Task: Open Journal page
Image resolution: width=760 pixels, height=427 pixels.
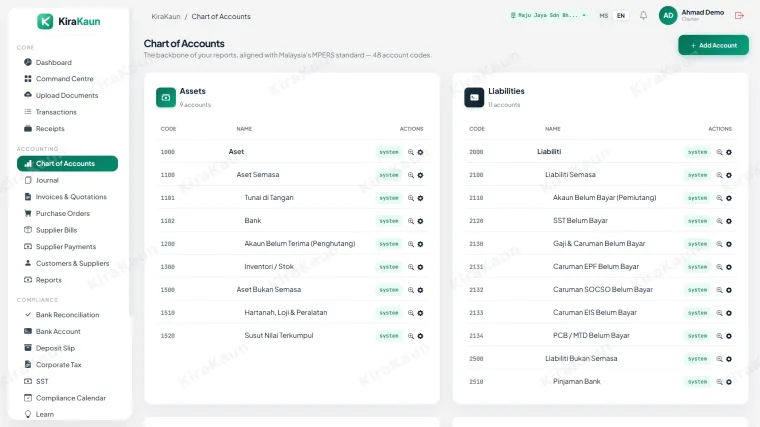Action: tap(41, 180)
